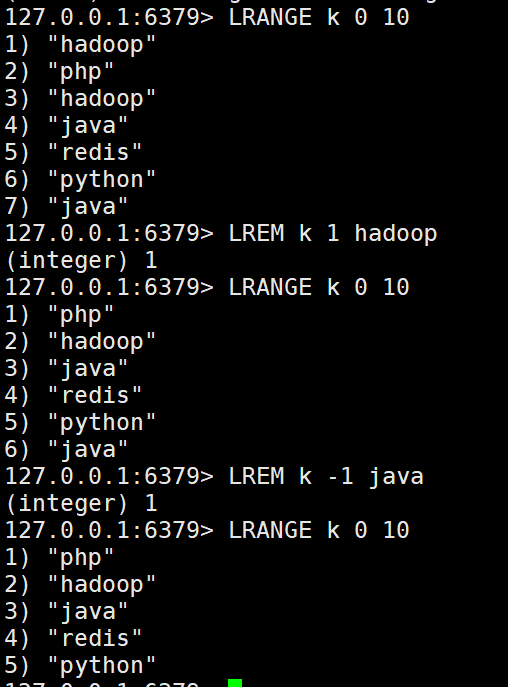Select the 2) "php" output line
Screen dimensions: 508x687
pos(59,71)
